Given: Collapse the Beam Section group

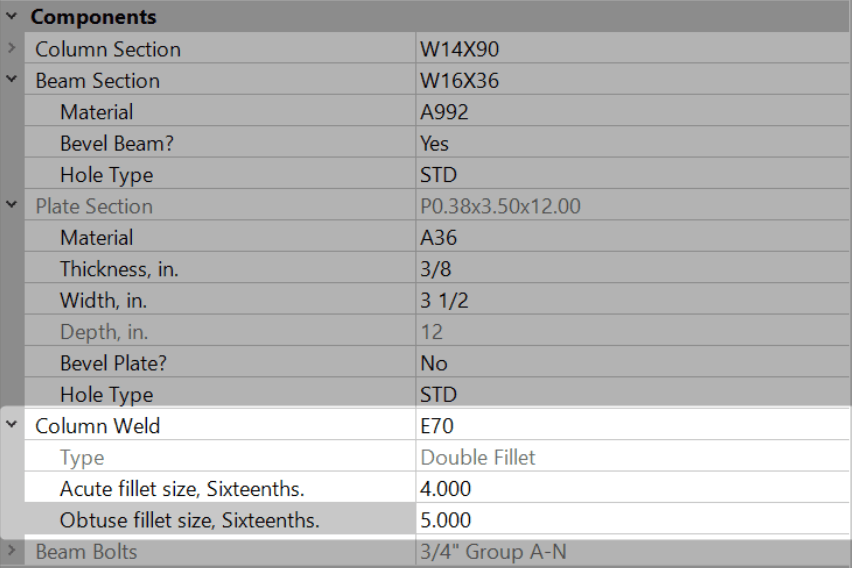Looking at the screenshot, I should click(11, 81).
